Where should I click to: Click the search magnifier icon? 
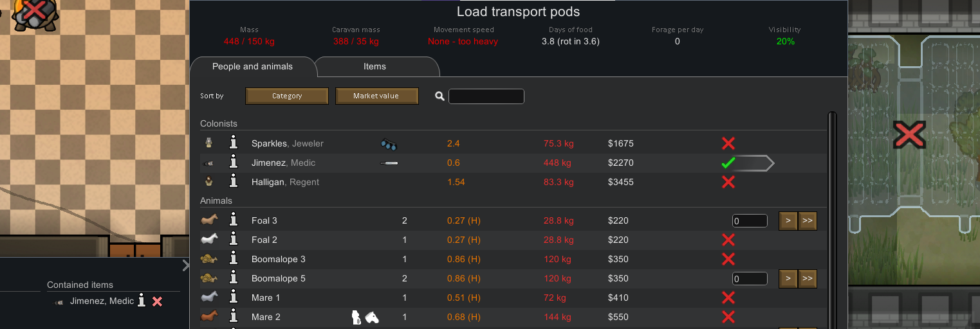[439, 96]
